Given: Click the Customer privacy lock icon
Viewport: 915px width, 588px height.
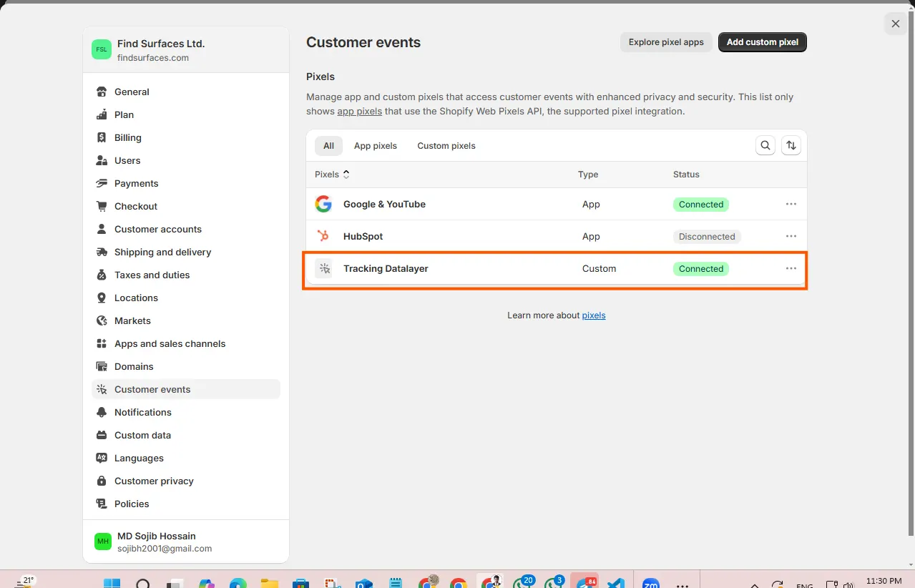Looking at the screenshot, I should 101,481.
